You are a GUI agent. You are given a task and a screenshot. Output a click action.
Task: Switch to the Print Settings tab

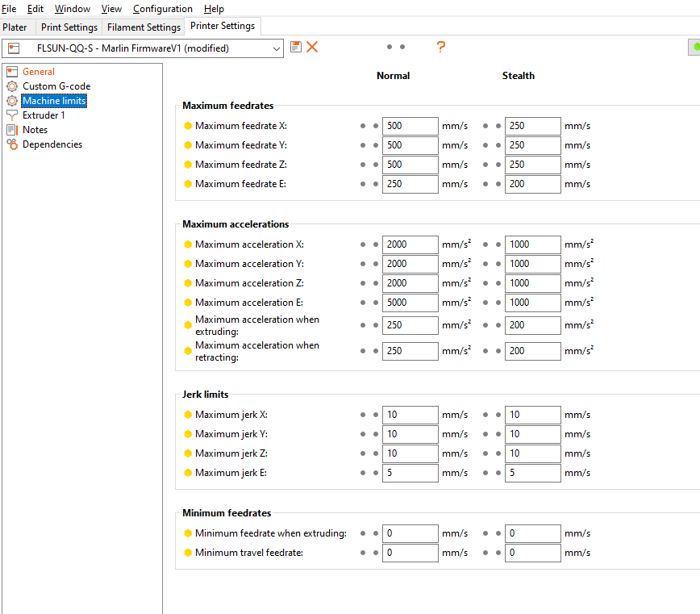tap(69, 27)
